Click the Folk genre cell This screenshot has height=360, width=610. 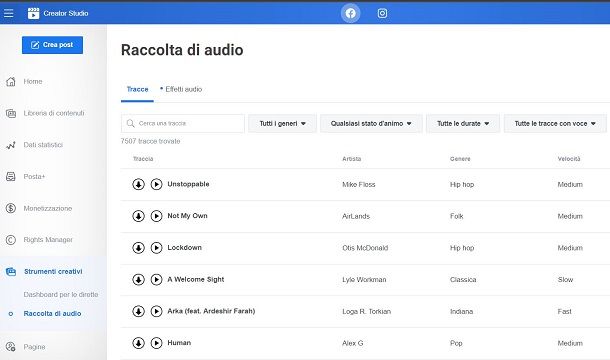point(457,216)
